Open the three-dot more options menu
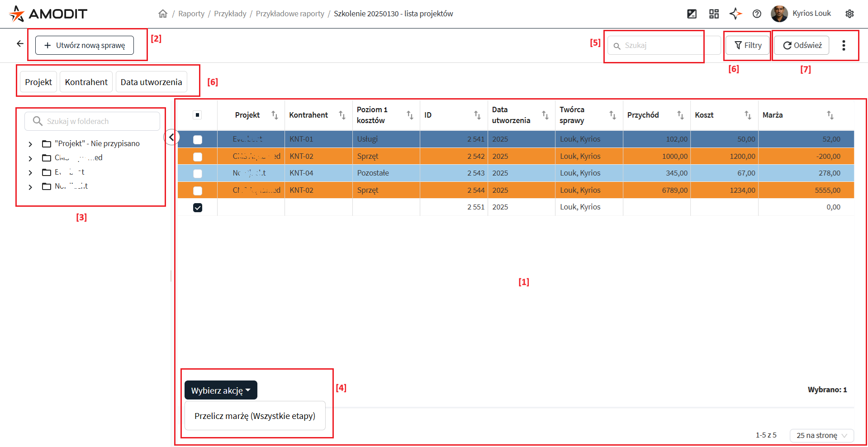This screenshot has height=447, width=868. click(844, 45)
